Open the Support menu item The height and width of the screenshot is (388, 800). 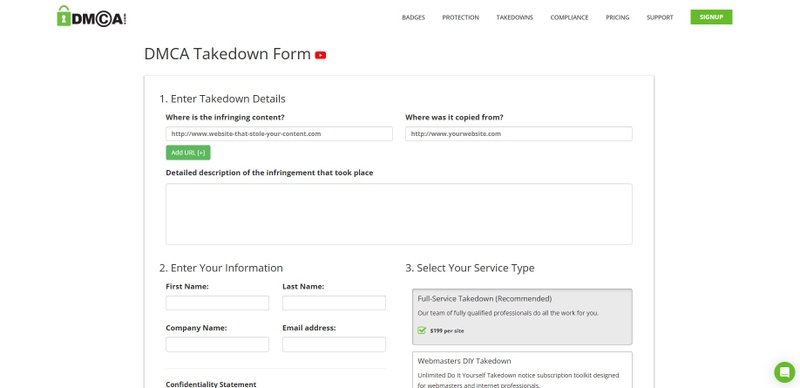tap(660, 17)
